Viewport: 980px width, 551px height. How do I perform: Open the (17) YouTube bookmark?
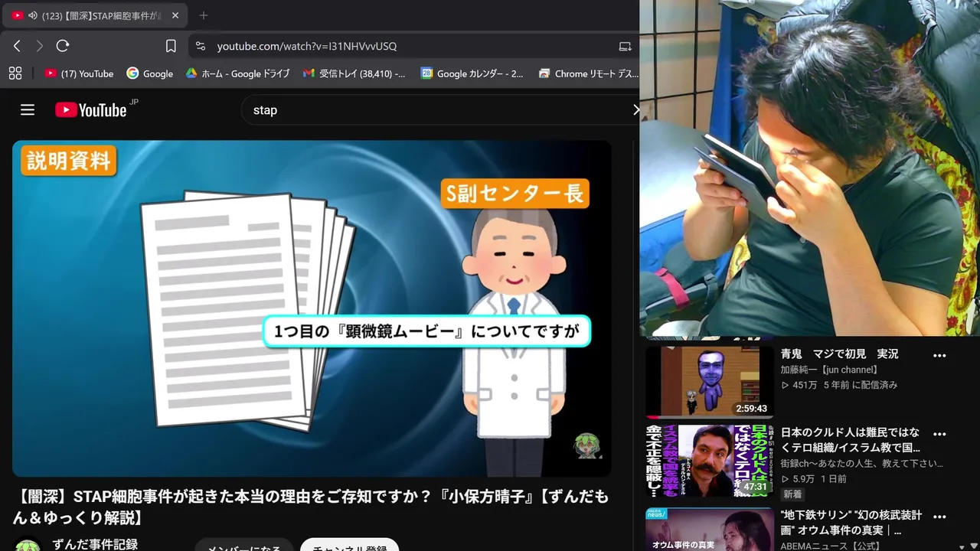pyautogui.click(x=79, y=73)
